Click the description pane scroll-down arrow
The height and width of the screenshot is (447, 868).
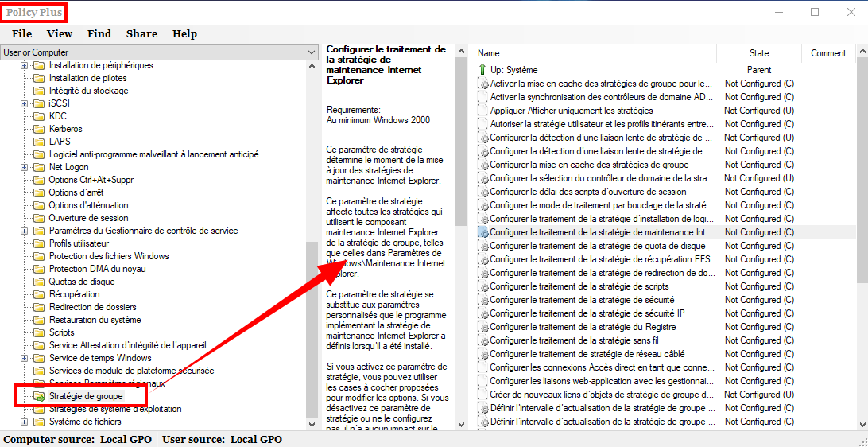(461, 425)
